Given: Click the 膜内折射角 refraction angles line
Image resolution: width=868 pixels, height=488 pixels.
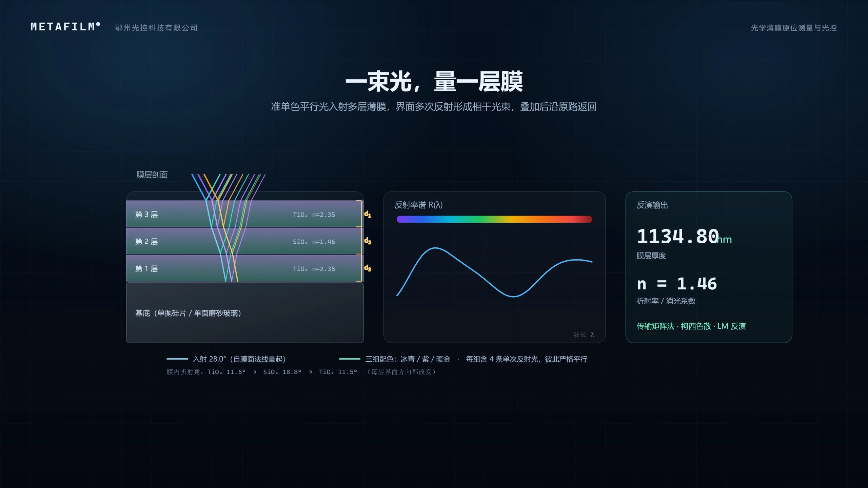Looking at the screenshot, I should [262, 372].
